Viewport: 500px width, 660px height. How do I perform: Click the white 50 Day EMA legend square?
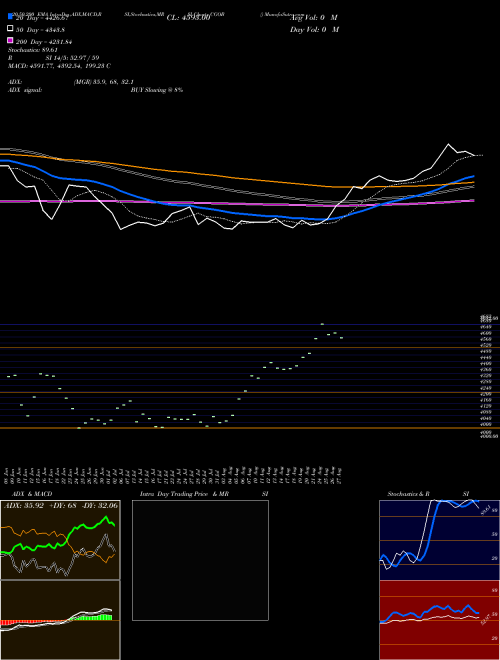coord(10,28)
